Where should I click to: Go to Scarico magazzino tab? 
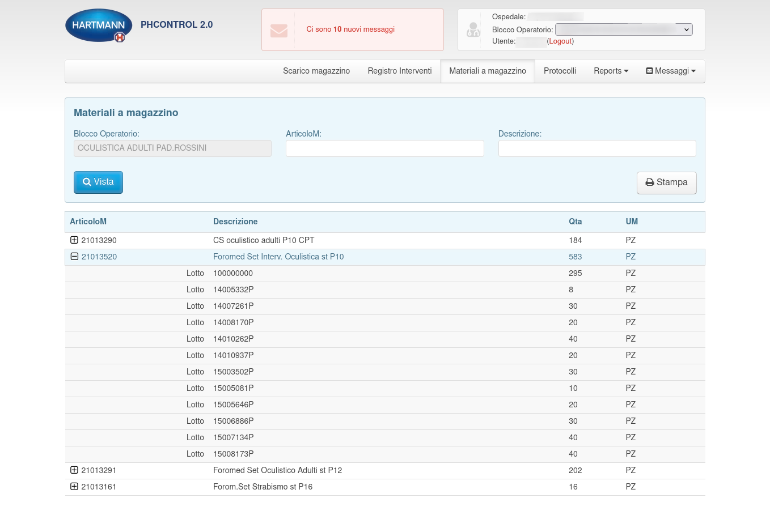click(316, 71)
